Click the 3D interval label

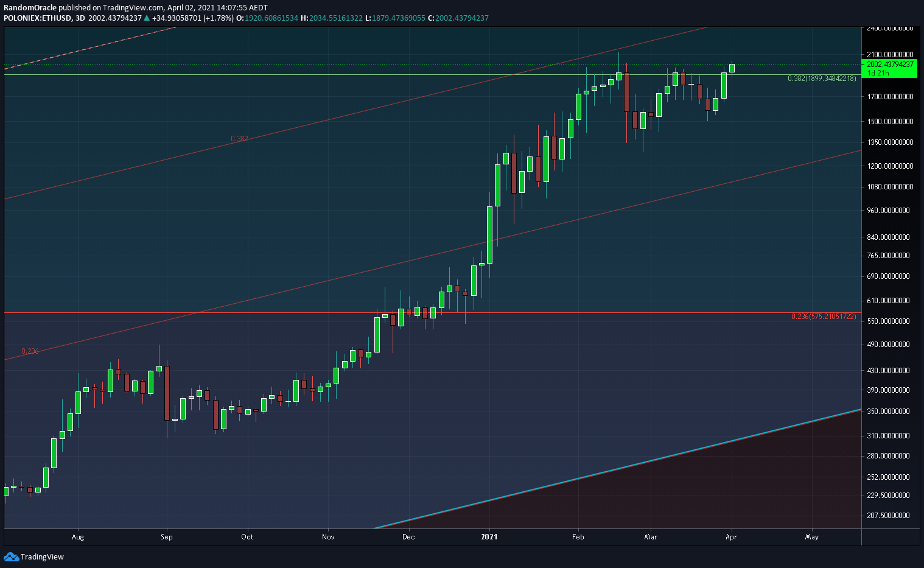tap(80, 18)
